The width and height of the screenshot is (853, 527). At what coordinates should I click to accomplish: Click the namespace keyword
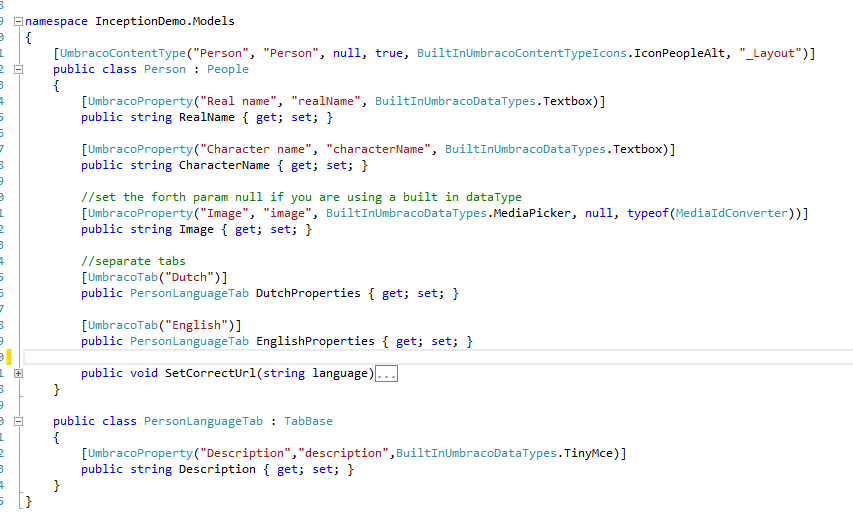[56, 21]
